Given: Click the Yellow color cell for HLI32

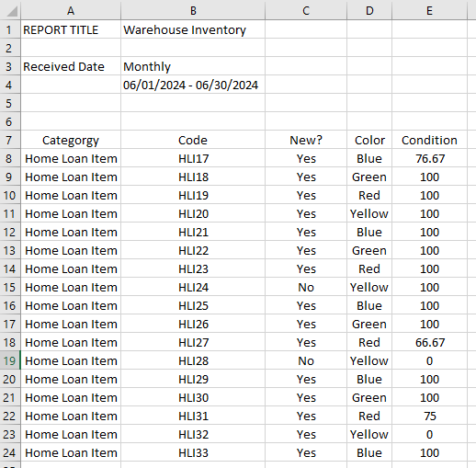Looking at the screenshot, I should click(369, 434).
